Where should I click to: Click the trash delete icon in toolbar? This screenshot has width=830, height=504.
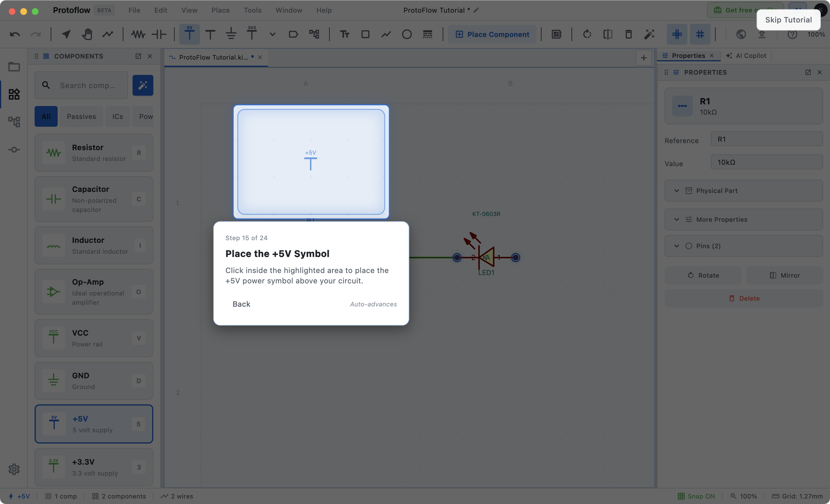click(629, 34)
